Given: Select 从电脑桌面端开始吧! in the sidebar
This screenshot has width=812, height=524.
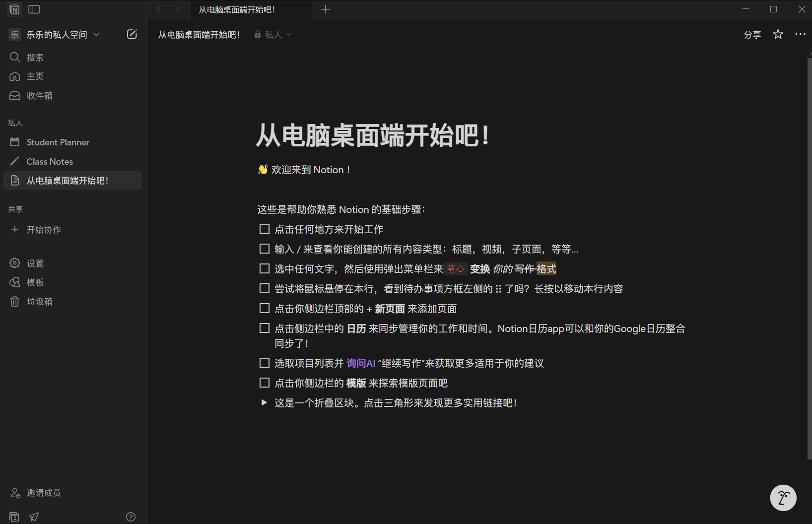Looking at the screenshot, I should pyautogui.click(x=72, y=181).
